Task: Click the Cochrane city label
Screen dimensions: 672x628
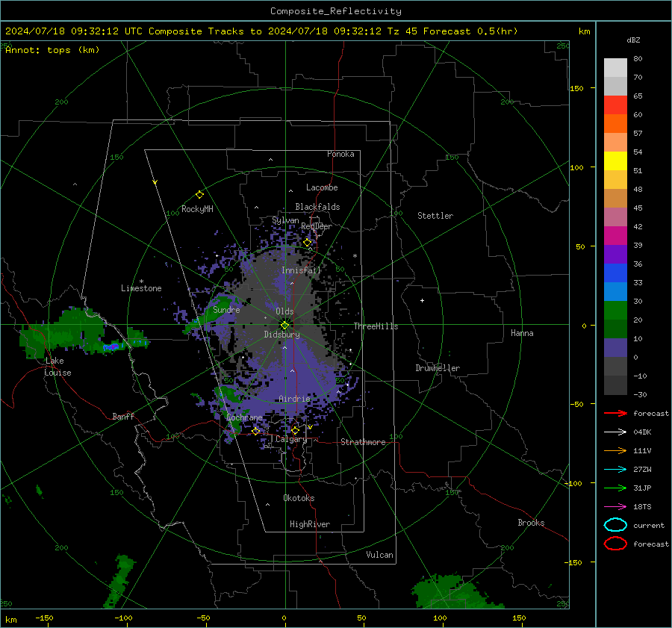Action: click(x=244, y=417)
